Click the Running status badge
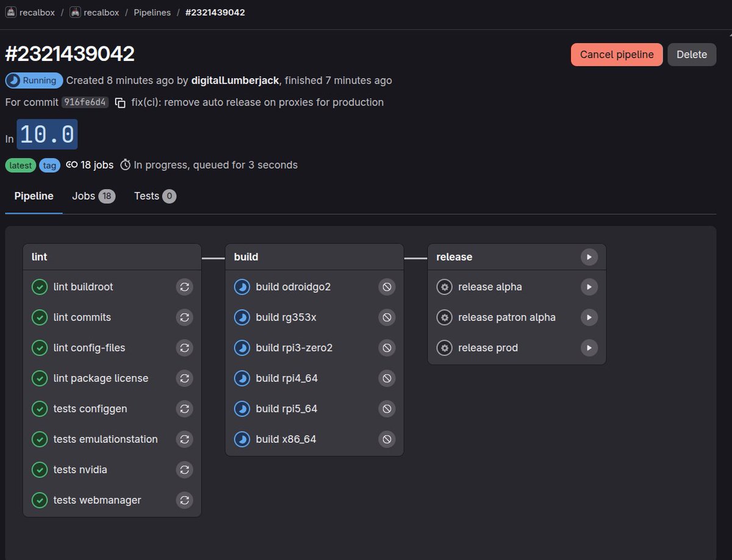 (x=34, y=81)
